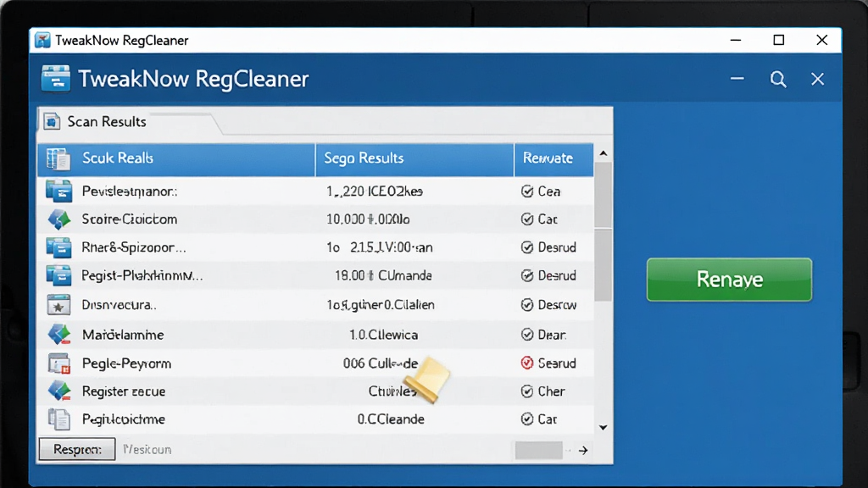The width and height of the screenshot is (868, 488).
Task: Select the Pegist-Plahdrinmw row label
Action: point(142,275)
